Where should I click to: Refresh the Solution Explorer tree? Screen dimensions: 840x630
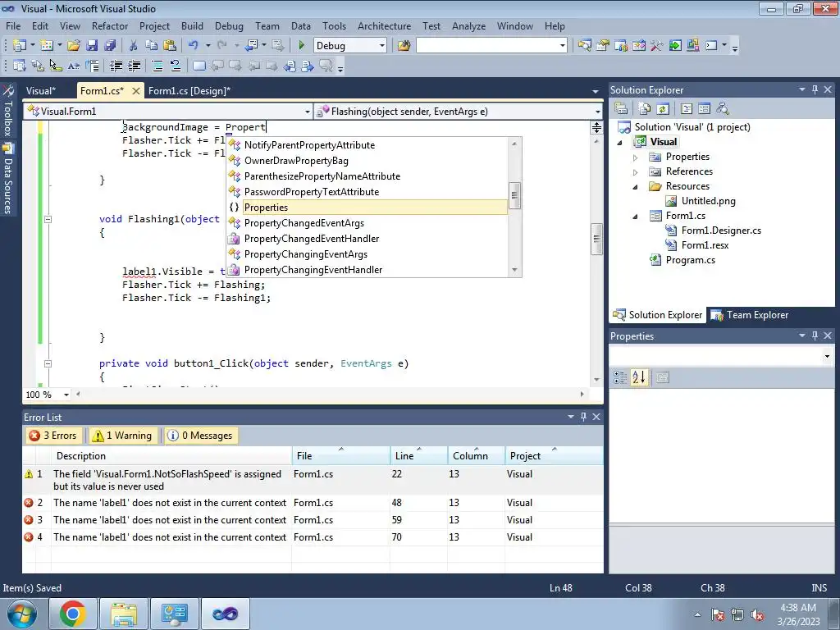[663, 109]
